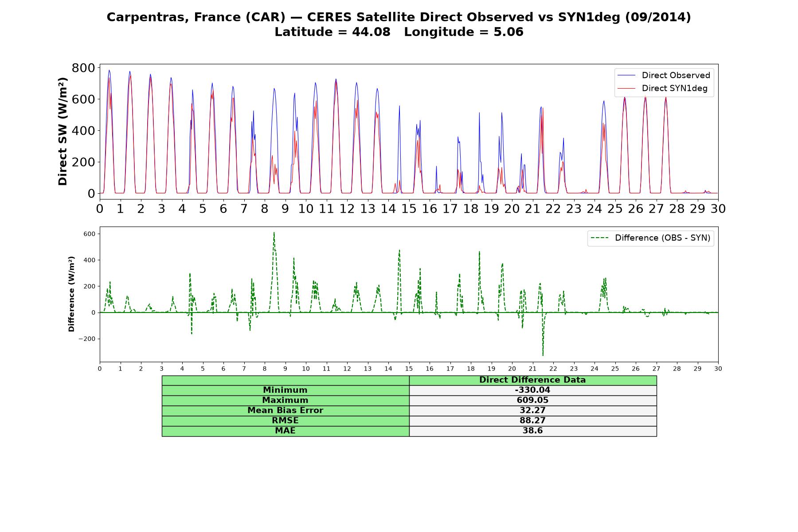Click the Difference (W/m²) axis label
Image resolution: width=798 pixels, height=532 pixels.
71,294
